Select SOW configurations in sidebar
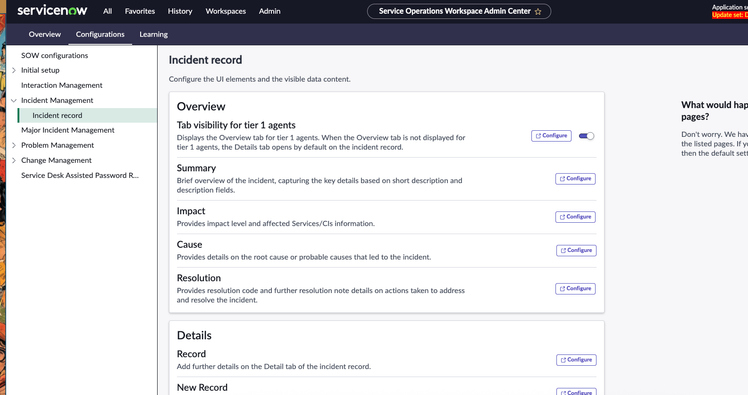 click(54, 55)
